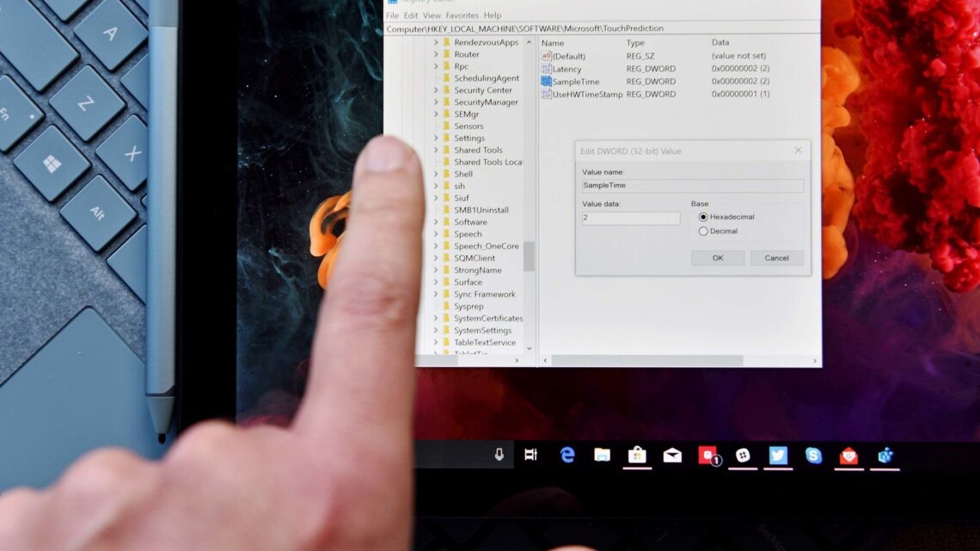Image resolution: width=980 pixels, height=551 pixels.
Task: Expand the Settings registry key
Action: (x=436, y=138)
